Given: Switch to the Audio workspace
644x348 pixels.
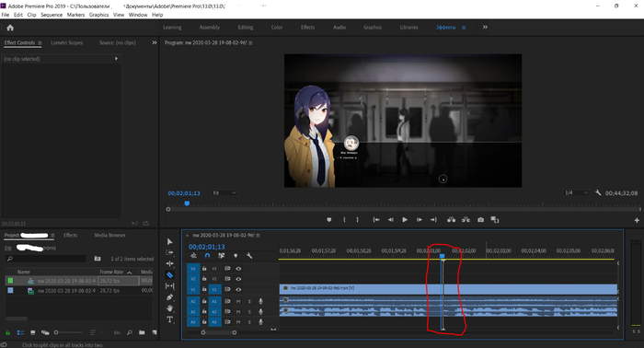Looking at the screenshot, I should [x=339, y=27].
